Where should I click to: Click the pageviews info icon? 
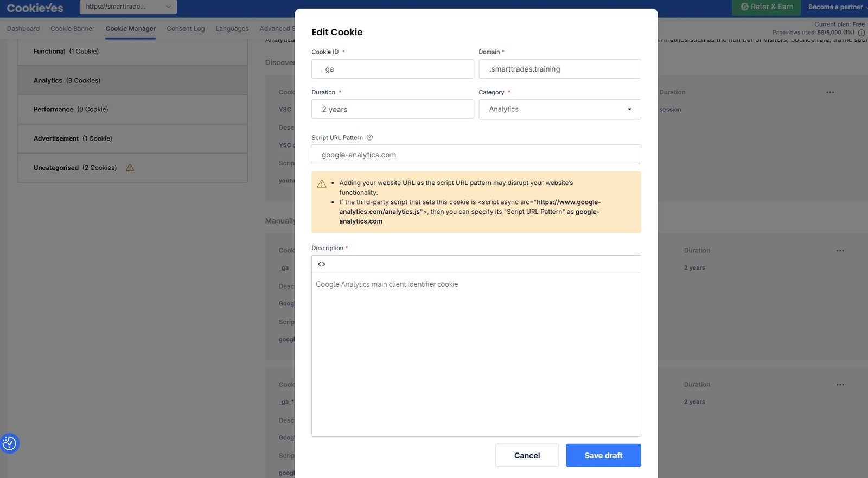pyautogui.click(x=861, y=33)
